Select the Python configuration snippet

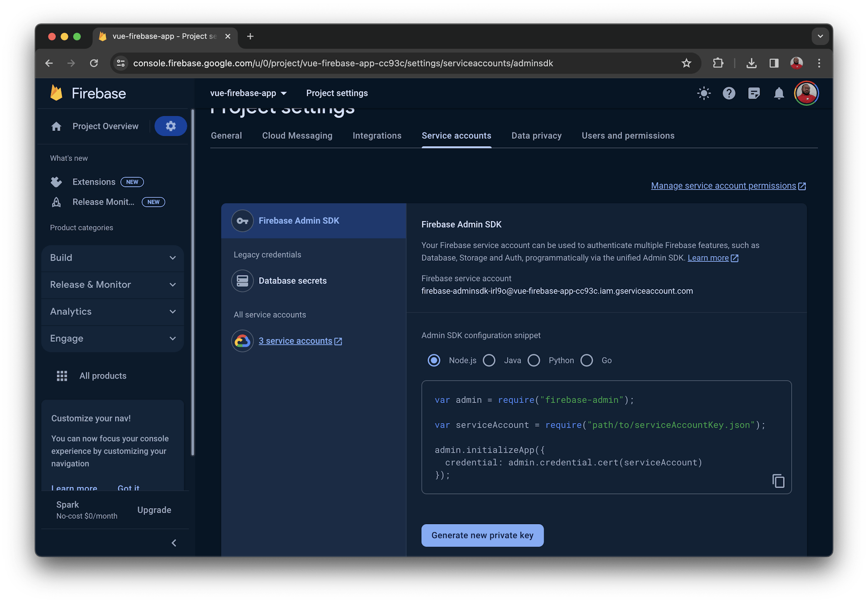(534, 360)
